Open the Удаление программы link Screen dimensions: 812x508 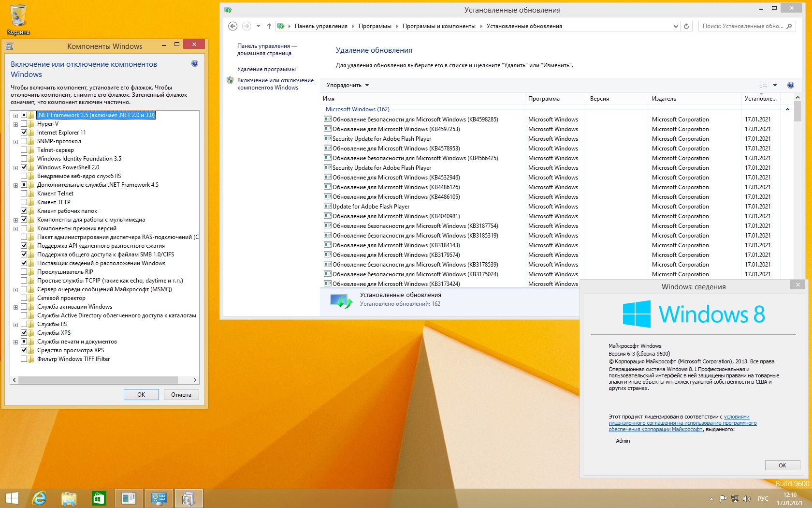click(x=266, y=69)
